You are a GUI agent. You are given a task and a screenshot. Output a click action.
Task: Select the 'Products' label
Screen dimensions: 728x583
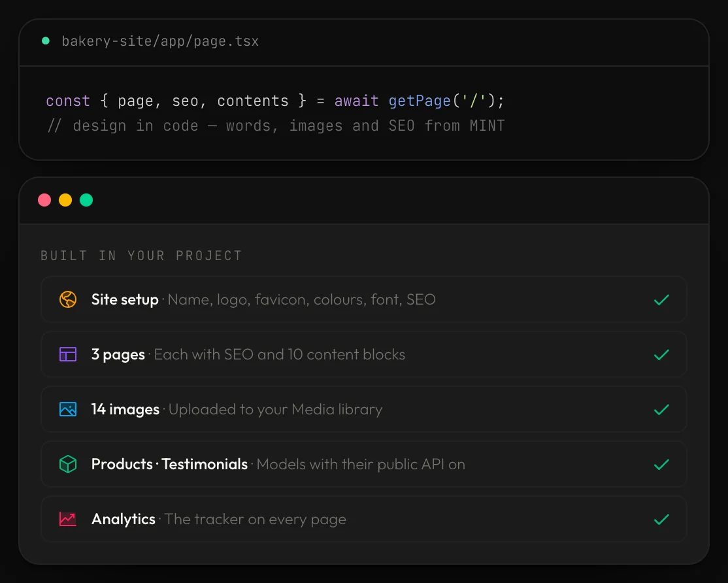point(122,464)
